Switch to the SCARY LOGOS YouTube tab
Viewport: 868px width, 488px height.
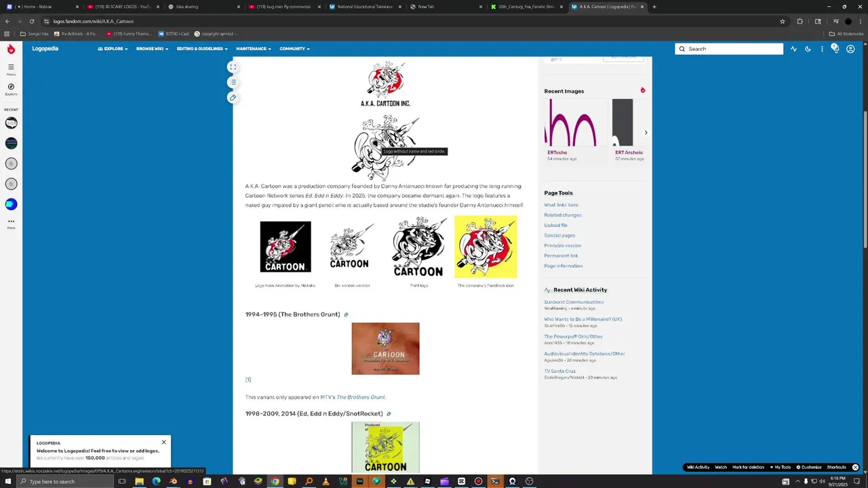click(x=122, y=7)
